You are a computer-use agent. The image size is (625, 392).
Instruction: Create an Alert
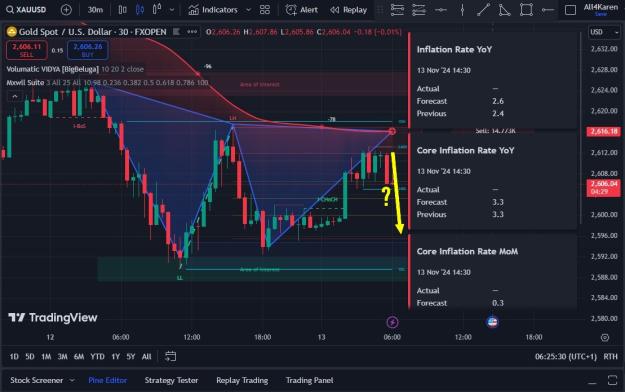tap(302, 10)
